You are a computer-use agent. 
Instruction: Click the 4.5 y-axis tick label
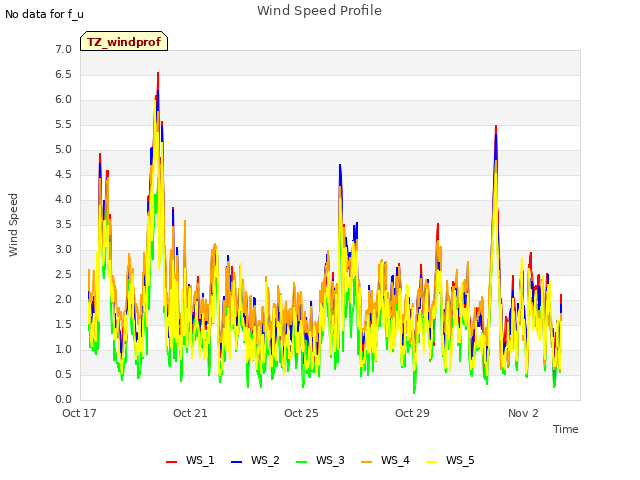(x=63, y=174)
